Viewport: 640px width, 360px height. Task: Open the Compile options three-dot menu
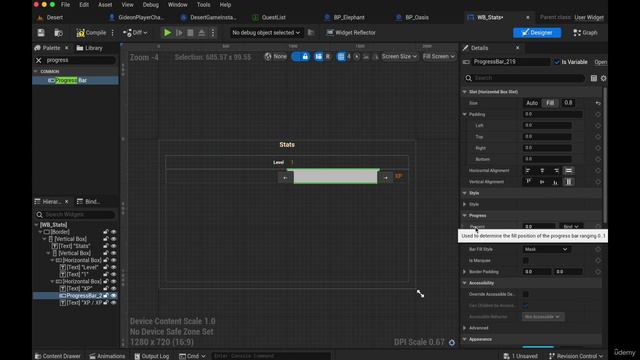click(113, 33)
